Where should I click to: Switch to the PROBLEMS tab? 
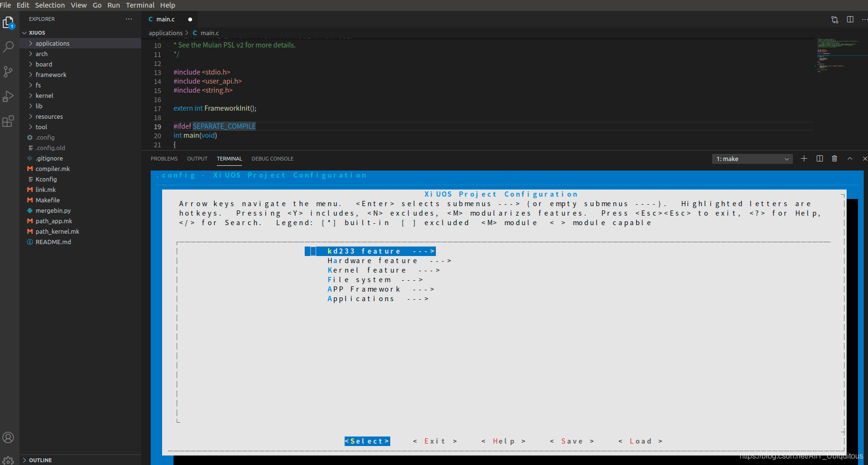click(164, 159)
